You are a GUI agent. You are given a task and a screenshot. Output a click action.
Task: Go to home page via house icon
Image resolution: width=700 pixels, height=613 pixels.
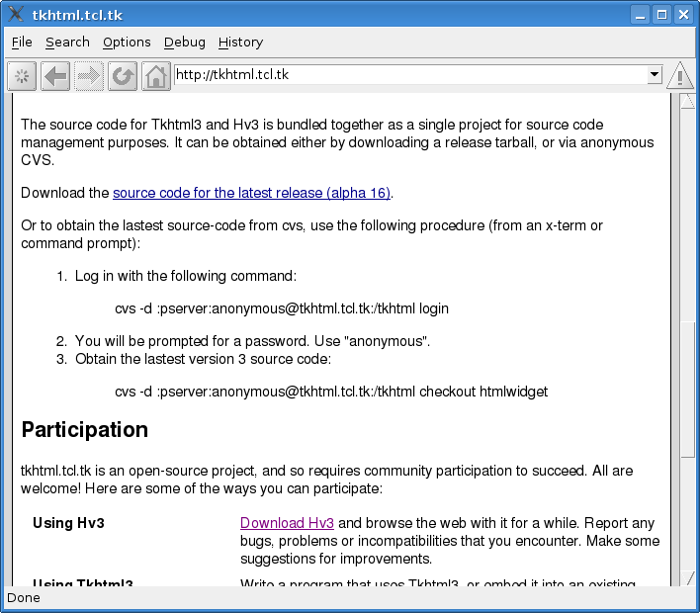pos(155,77)
